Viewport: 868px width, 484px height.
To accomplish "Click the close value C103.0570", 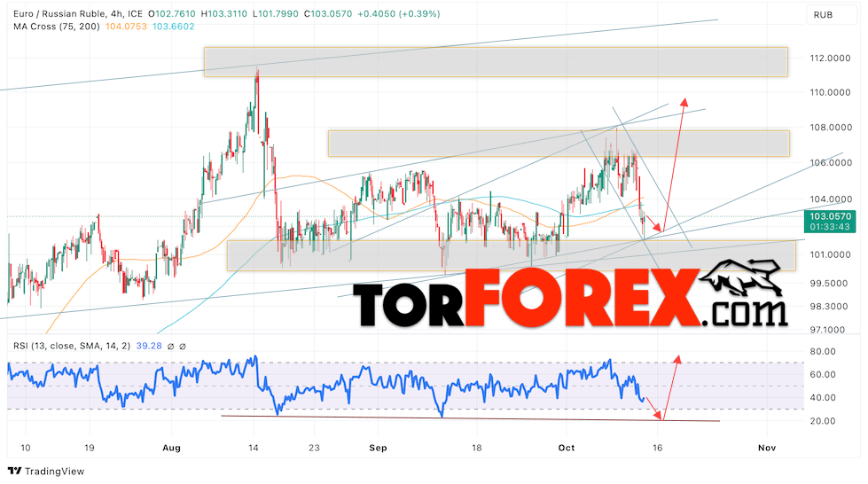I will tap(328, 14).
